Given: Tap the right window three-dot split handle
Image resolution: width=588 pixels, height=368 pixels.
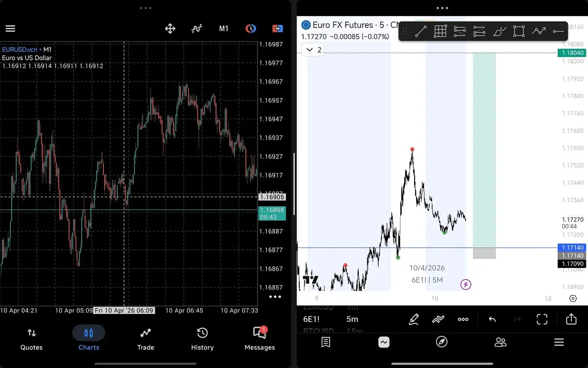Looking at the screenshot, I should pos(442,8).
